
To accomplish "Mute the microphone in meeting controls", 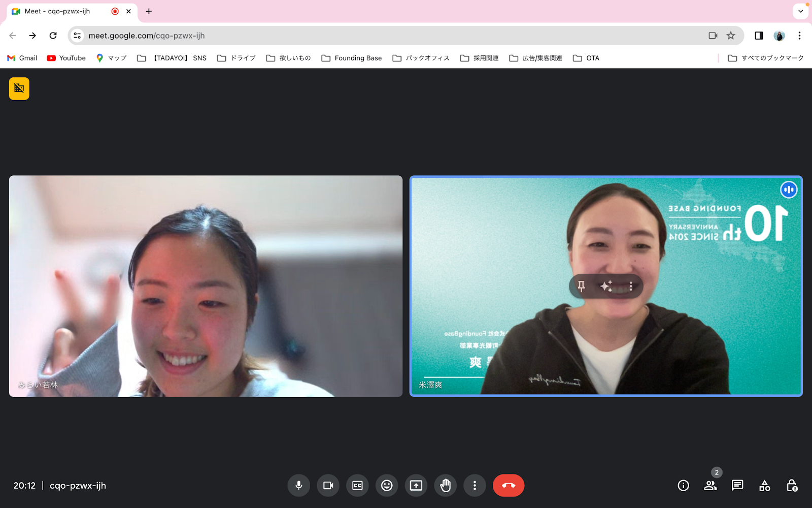I will pyautogui.click(x=299, y=486).
